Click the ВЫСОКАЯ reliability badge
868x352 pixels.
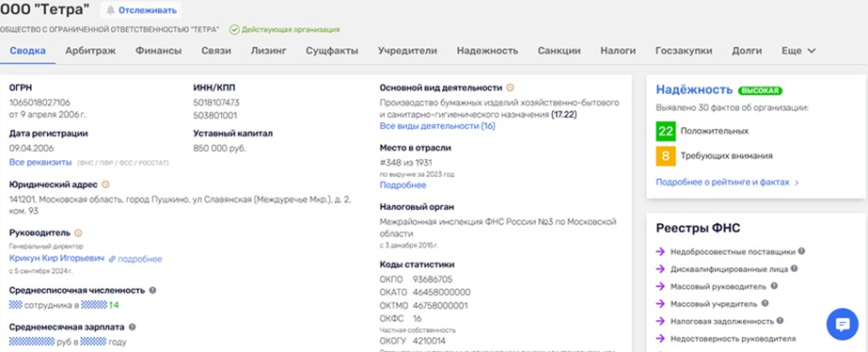(x=760, y=90)
